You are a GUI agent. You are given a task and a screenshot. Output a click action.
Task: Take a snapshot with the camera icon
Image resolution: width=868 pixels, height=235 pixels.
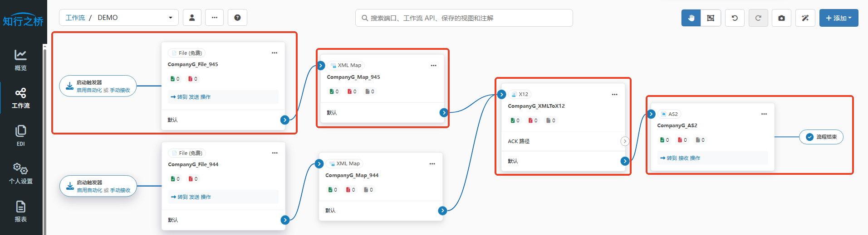(x=781, y=18)
